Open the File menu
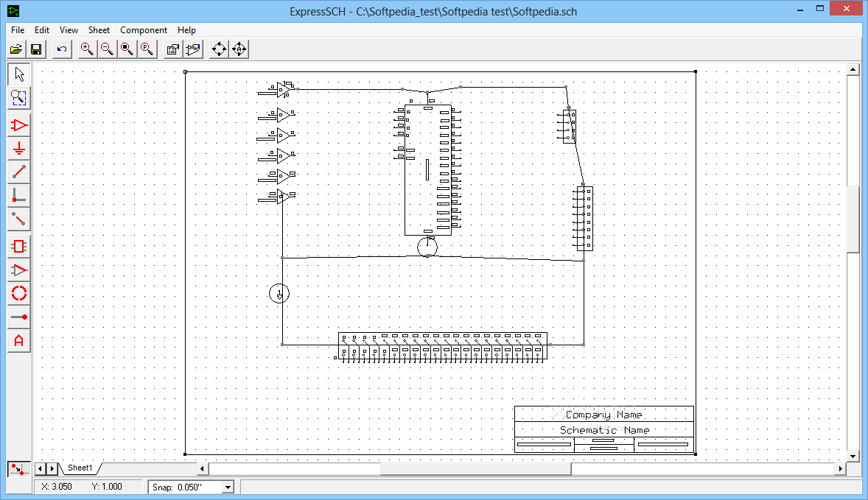This screenshot has width=868, height=500. coord(18,30)
